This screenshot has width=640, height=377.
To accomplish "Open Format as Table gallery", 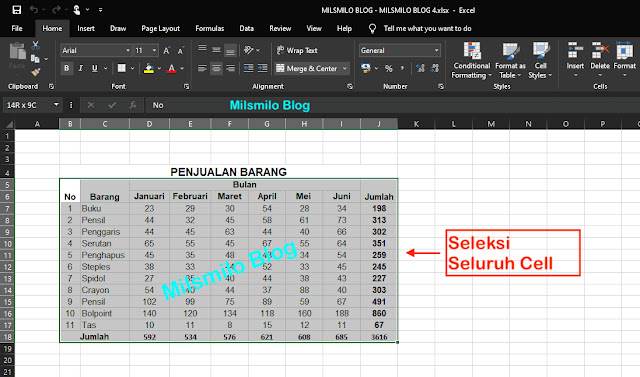I will 510,60.
